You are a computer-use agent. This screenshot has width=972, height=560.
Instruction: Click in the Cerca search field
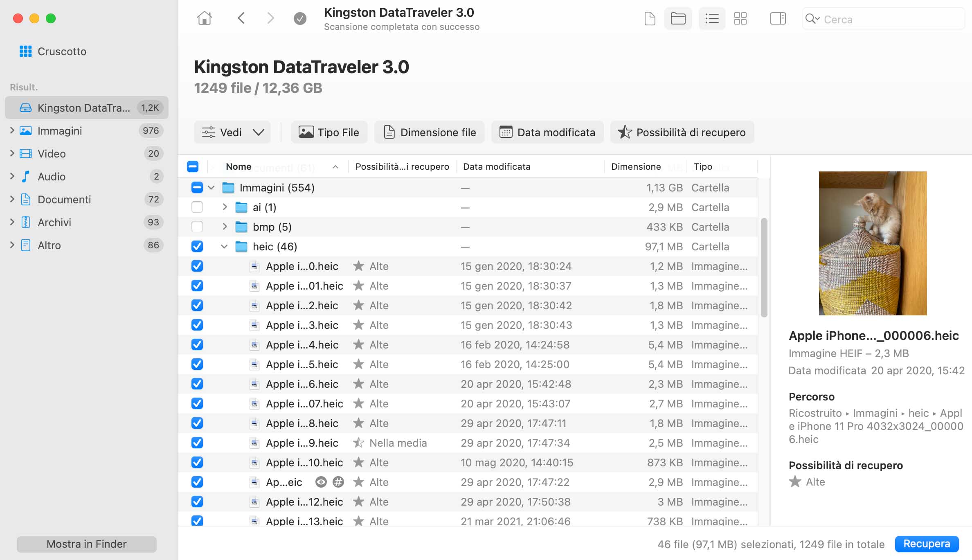click(x=884, y=19)
